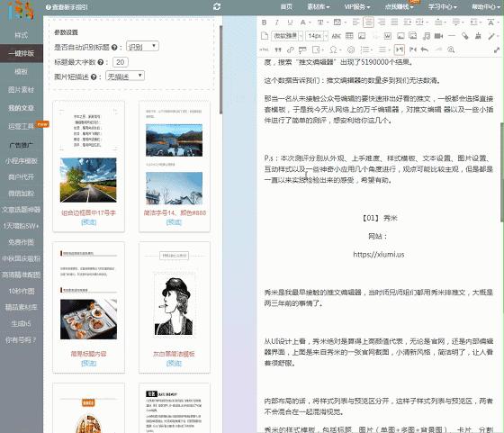
Task: Open the 首页 menu item
Action: tap(286, 6)
